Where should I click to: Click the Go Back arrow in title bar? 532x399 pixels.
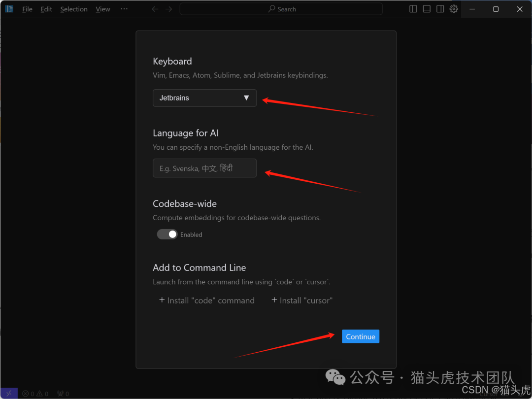tap(155, 9)
